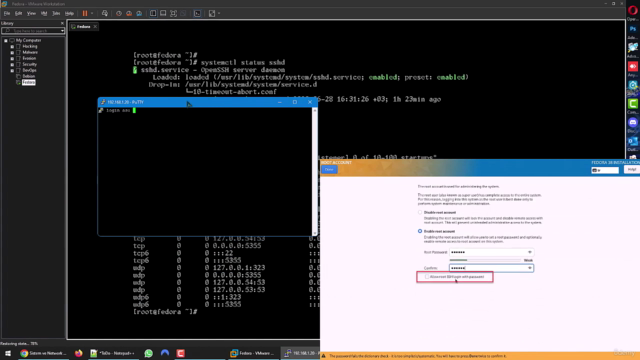Expand the Malware folder
640x360 pixels.
(x=12, y=52)
